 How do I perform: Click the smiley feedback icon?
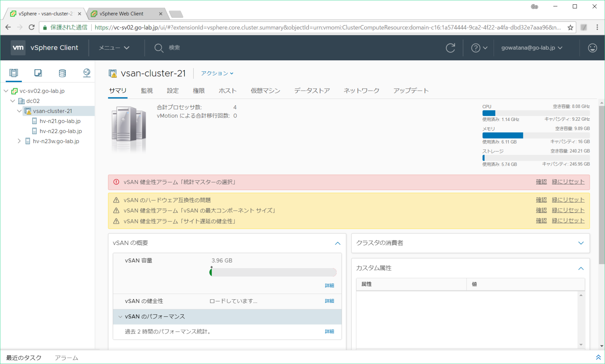[593, 48]
